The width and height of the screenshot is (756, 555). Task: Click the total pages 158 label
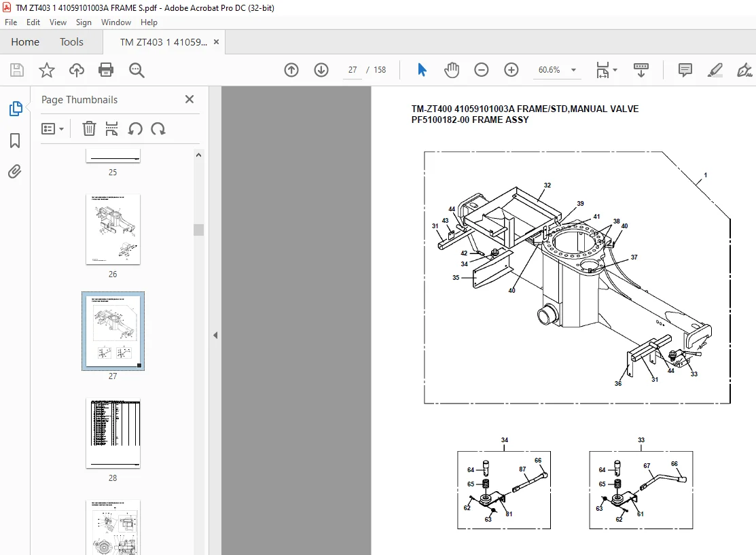(x=380, y=70)
